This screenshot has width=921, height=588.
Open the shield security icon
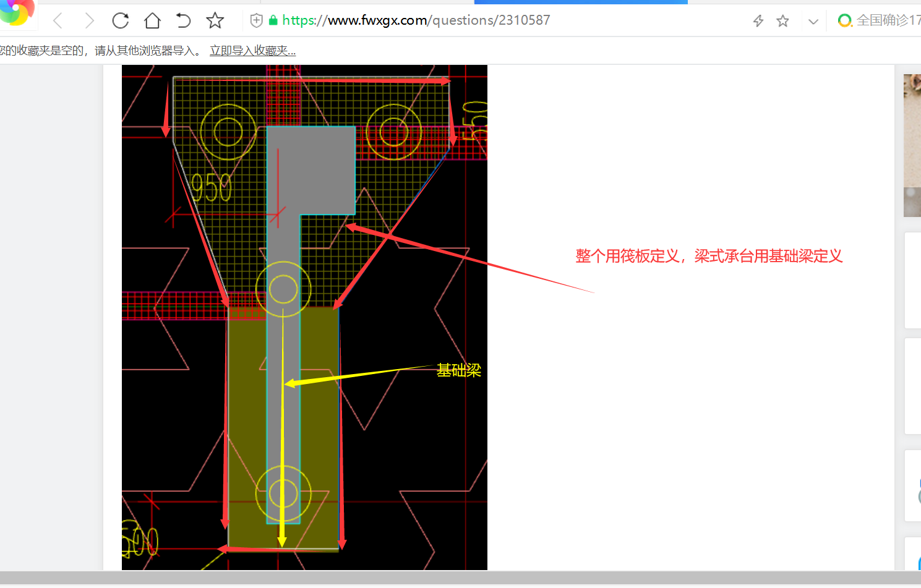(x=256, y=21)
